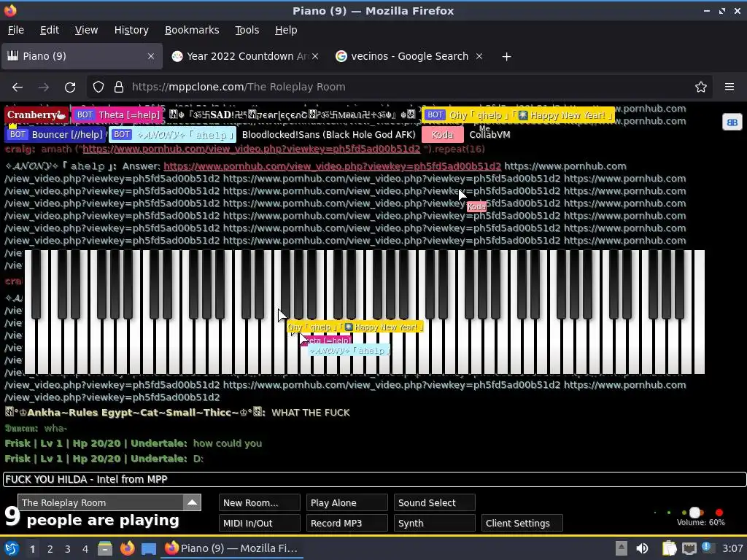Open the network monitor tray icon
The image size is (747, 560).
[689, 549]
